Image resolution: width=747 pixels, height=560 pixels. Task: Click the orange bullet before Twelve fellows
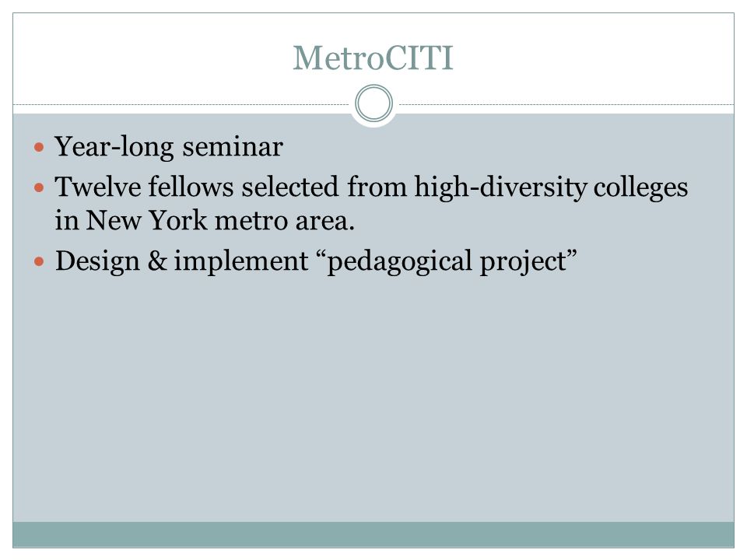39,187
